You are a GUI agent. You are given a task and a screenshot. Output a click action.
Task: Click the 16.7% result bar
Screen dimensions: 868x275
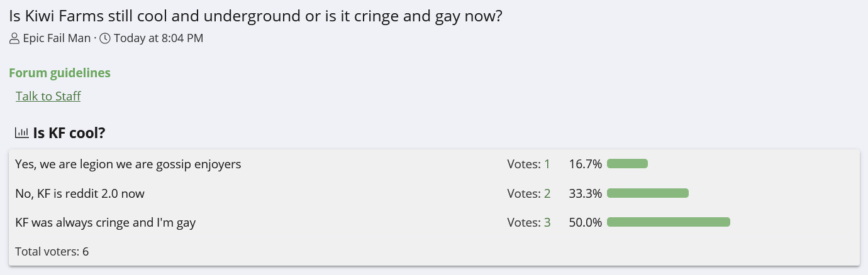(x=627, y=164)
